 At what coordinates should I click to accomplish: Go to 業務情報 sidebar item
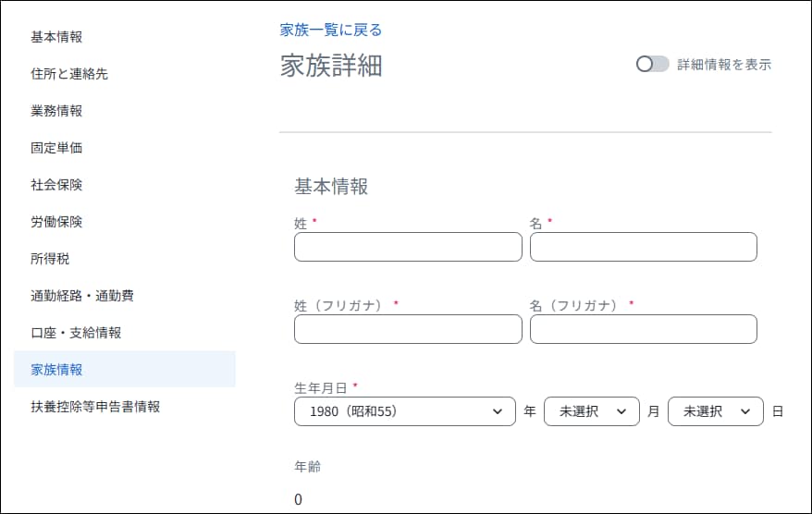(x=56, y=111)
